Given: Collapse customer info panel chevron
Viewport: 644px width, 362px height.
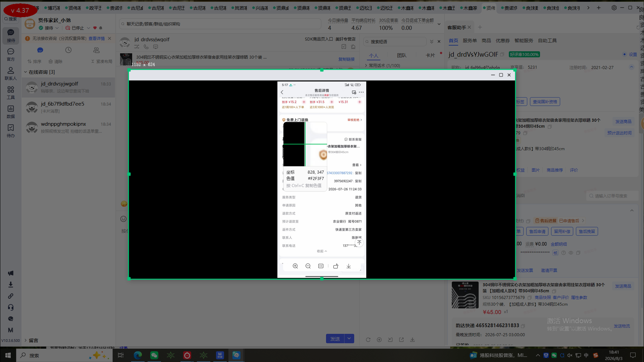Looking at the screenshot, I should pos(632,67).
